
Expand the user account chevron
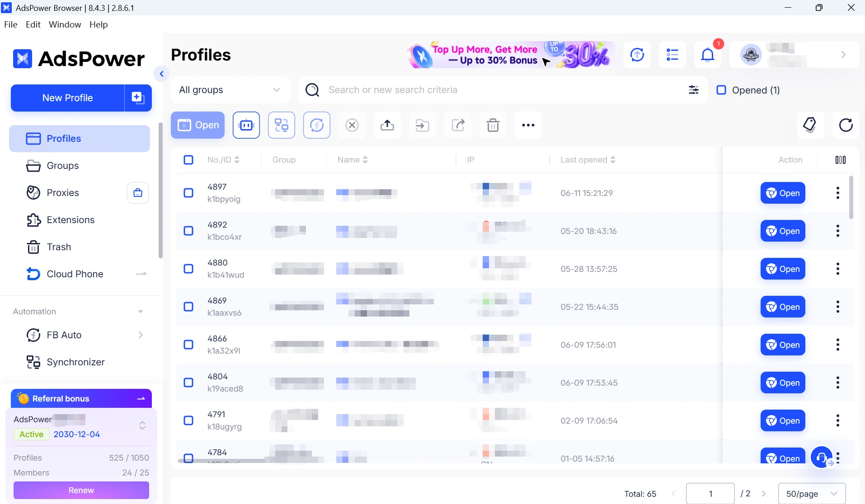[843, 55]
